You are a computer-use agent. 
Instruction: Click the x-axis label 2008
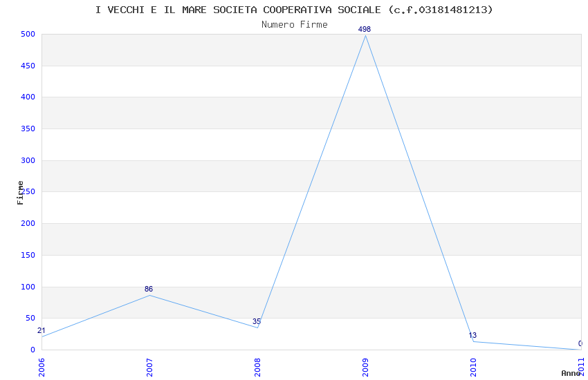pos(257,368)
